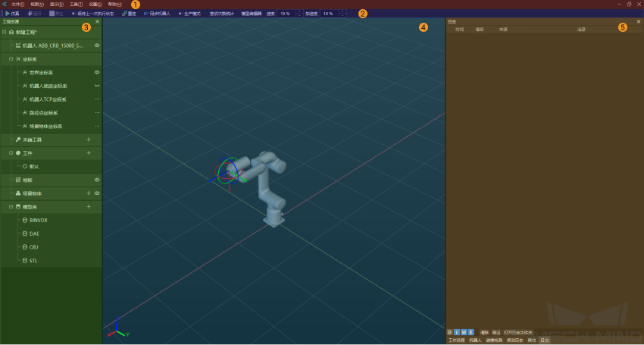Click the dots icon beside 机器人TCP坐标系
This screenshot has height=345, width=644.
[x=97, y=99]
